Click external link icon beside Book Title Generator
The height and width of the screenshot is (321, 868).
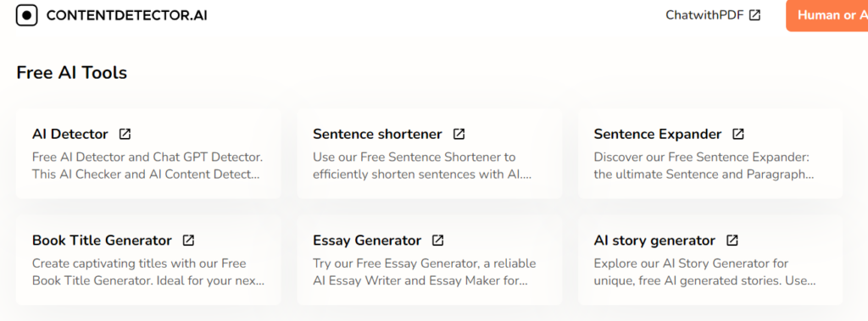pyautogui.click(x=189, y=241)
